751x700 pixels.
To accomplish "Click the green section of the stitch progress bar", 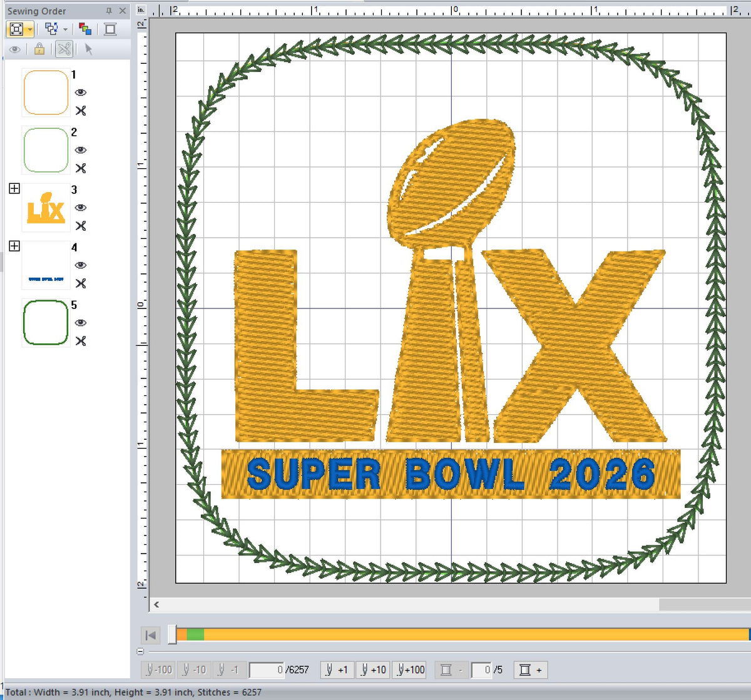I will [x=195, y=634].
